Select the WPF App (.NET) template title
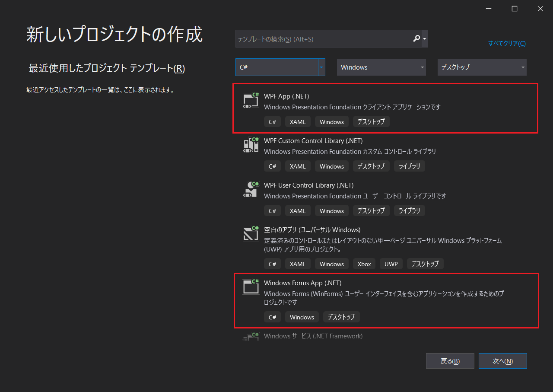553x392 pixels. [286, 96]
